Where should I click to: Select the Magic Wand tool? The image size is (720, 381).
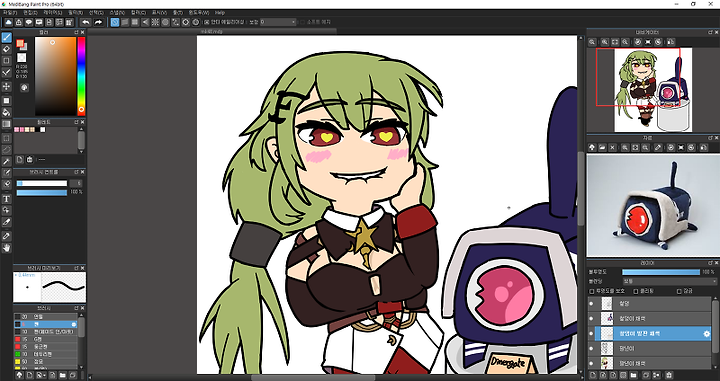point(6,161)
